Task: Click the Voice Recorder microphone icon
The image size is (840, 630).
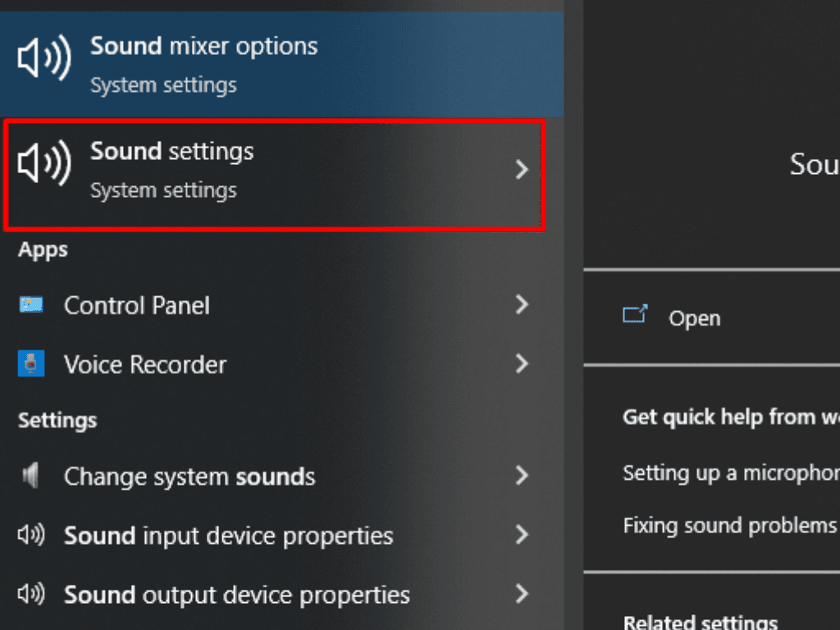Action: click(x=31, y=364)
